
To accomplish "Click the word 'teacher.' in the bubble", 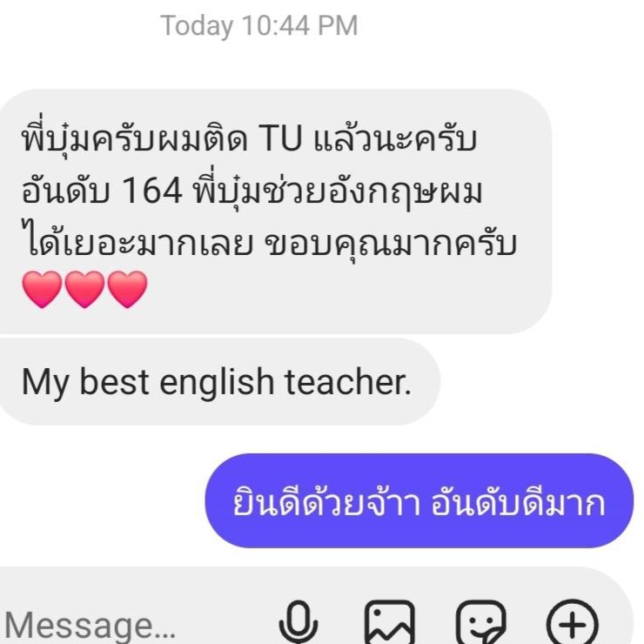I will click(348, 381).
